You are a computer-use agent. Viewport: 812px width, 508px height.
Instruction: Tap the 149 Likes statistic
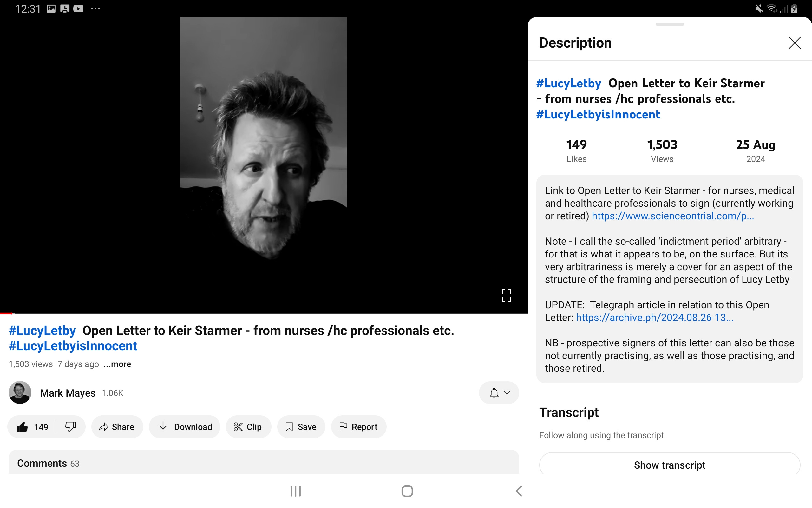[576, 151]
